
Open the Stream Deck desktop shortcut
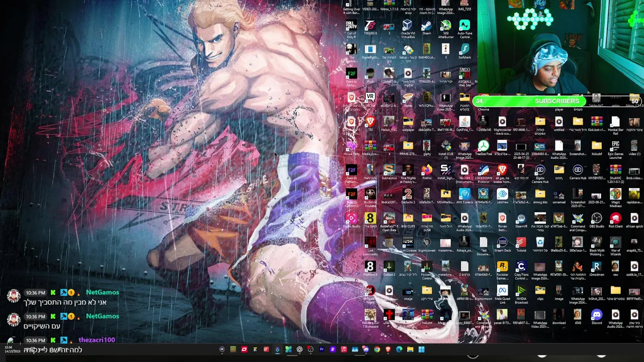502,244
